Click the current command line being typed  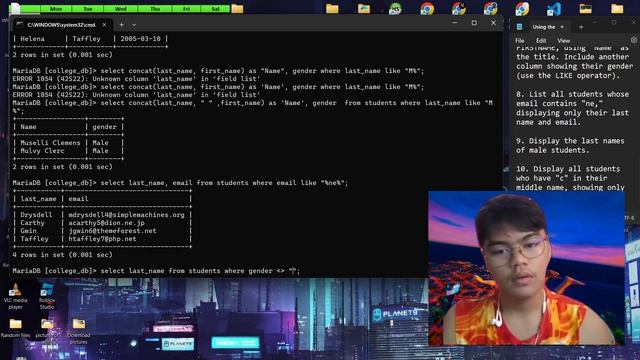coord(156,271)
